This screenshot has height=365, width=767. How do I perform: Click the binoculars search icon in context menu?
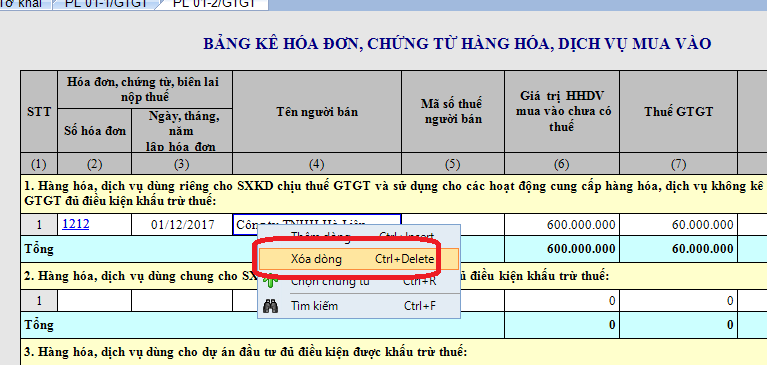(x=271, y=306)
